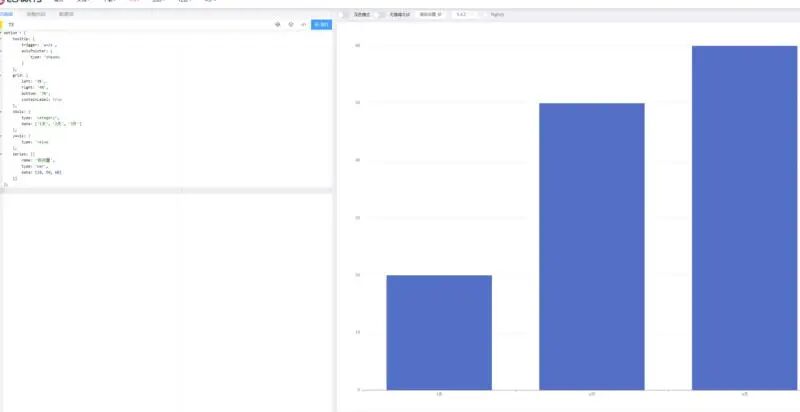Viewport: 800px width, 412px height.
Task: Click the middle icon of three beside Run button
Action: click(291, 24)
